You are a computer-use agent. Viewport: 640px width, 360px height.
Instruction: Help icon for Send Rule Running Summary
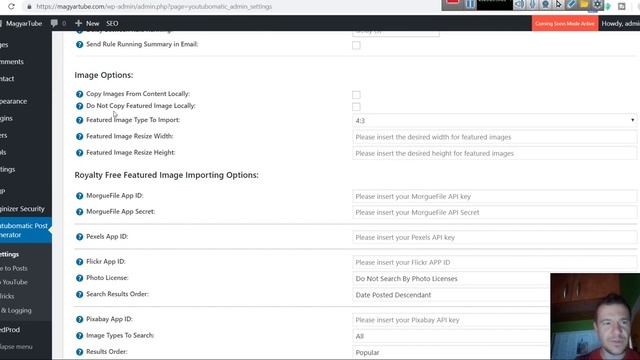[80, 44]
